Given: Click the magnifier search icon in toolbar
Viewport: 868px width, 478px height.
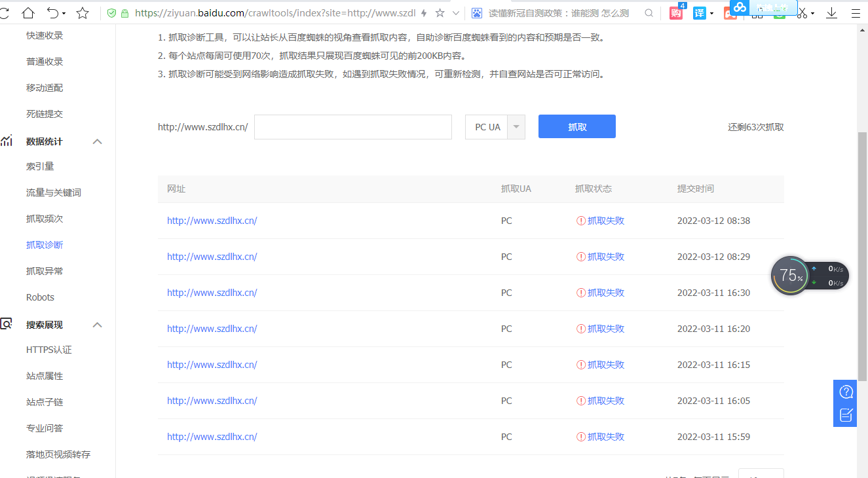Looking at the screenshot, I should click(649, 12).
